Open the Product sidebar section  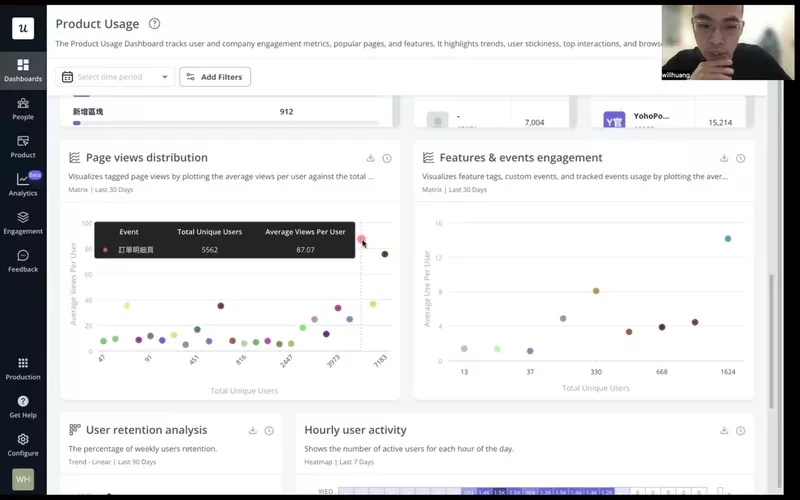click(x=22, y=146)
